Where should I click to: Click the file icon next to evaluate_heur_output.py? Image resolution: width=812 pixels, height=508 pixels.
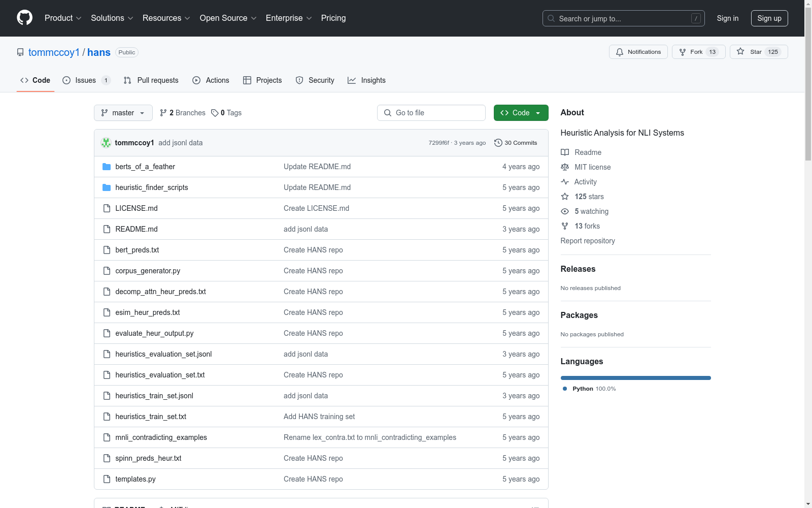(107, 333)
